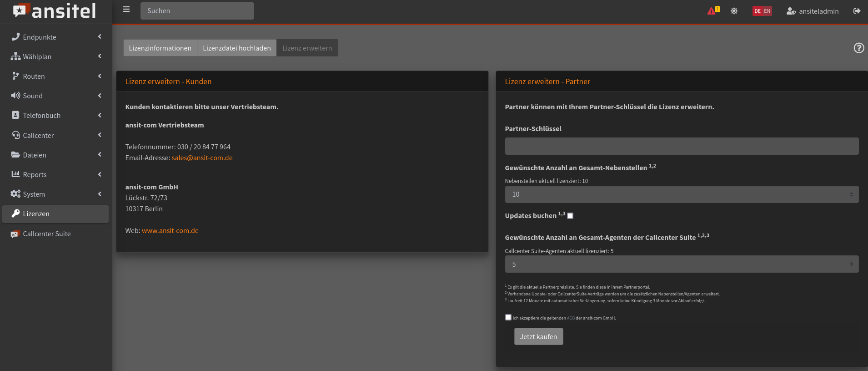
Task: Open the red warning notifications icon
Action: [712, 11]
